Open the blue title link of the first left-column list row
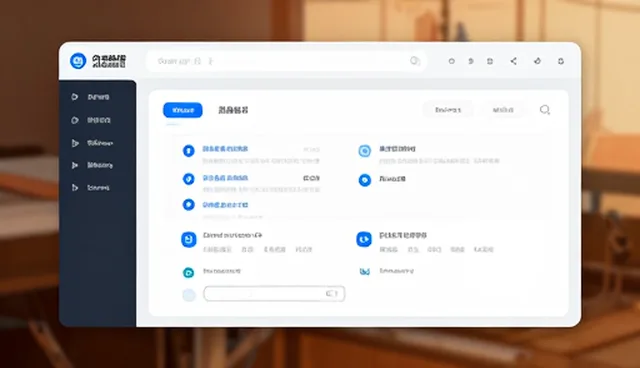Screen dimensions: 640x368 pos(225,149)
